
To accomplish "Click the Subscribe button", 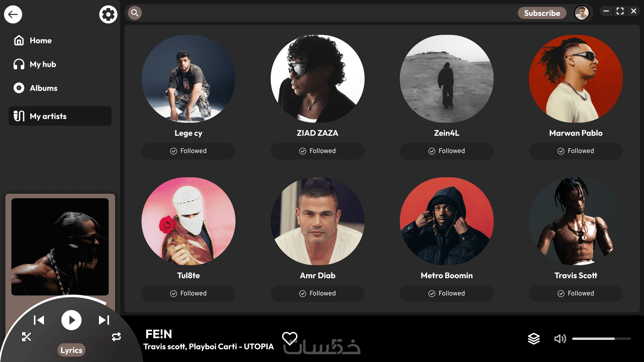I will click(542, 13).
